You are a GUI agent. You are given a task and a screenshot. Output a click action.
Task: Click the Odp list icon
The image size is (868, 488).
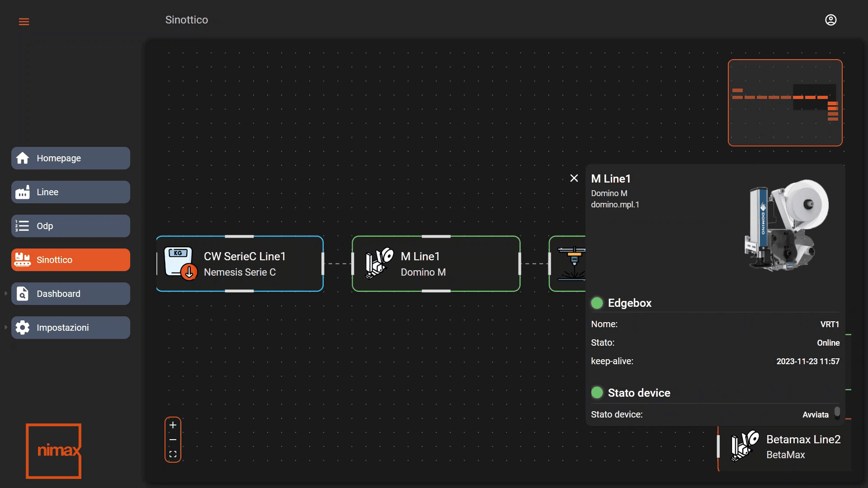point(23,226)
